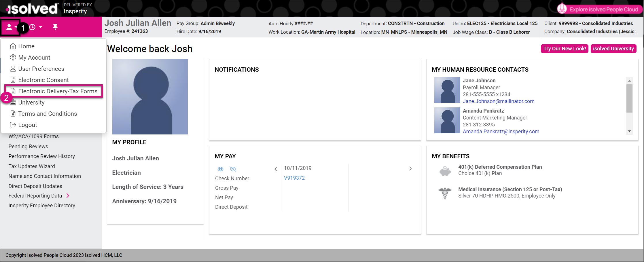This screenshot has width=644, height=262.
Task: Select Electronic Delivery-Tax Forms menu item
Action: 58,91
